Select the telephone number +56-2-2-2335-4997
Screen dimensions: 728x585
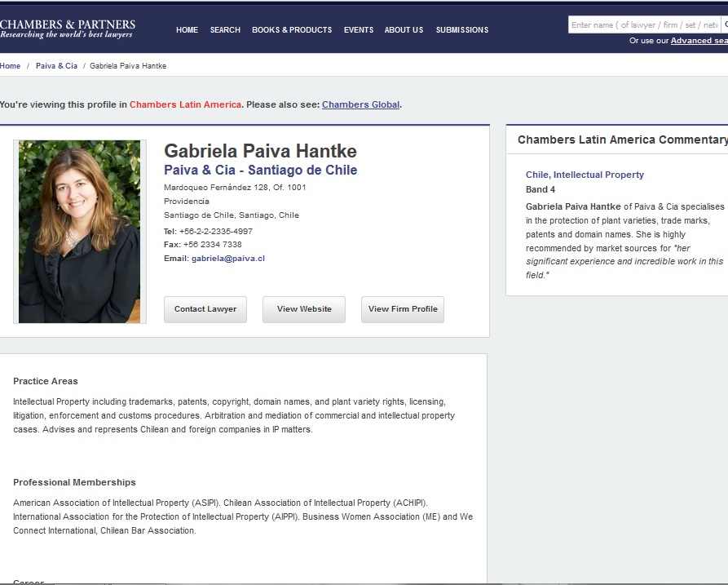(x=216, y=232)
